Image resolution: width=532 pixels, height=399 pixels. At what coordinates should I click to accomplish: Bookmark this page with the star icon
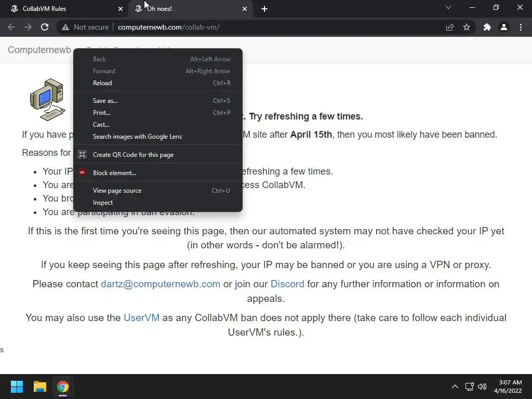pyautogui.click(x=467, y=27)
